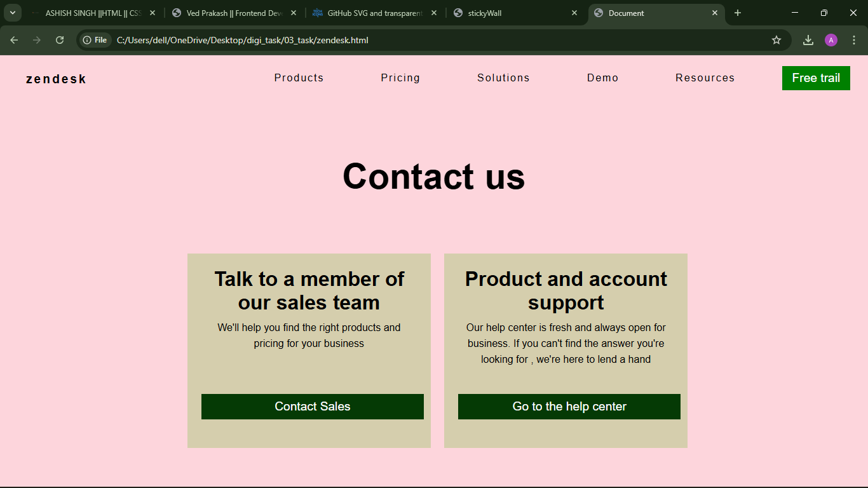
Task: Click the Free trail button
Action: [x=815, y=78]
